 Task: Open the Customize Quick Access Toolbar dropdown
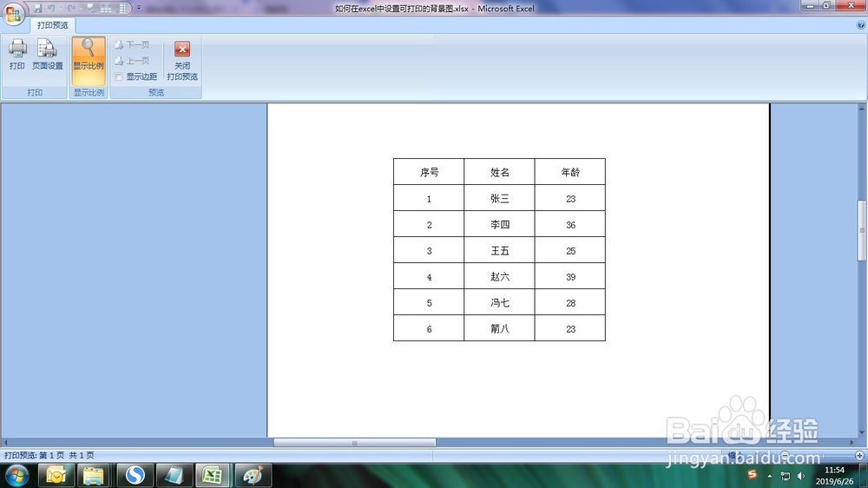tap(138, 9)
